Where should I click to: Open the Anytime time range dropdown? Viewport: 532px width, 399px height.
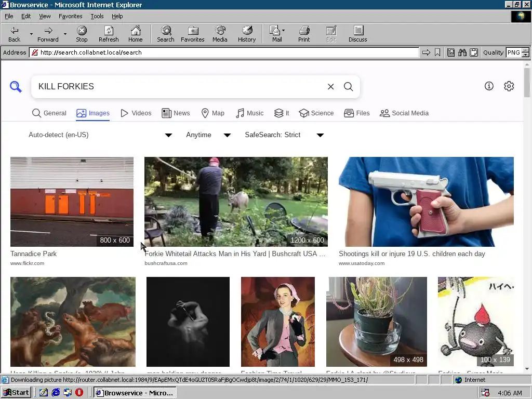(x=208, y=135)
